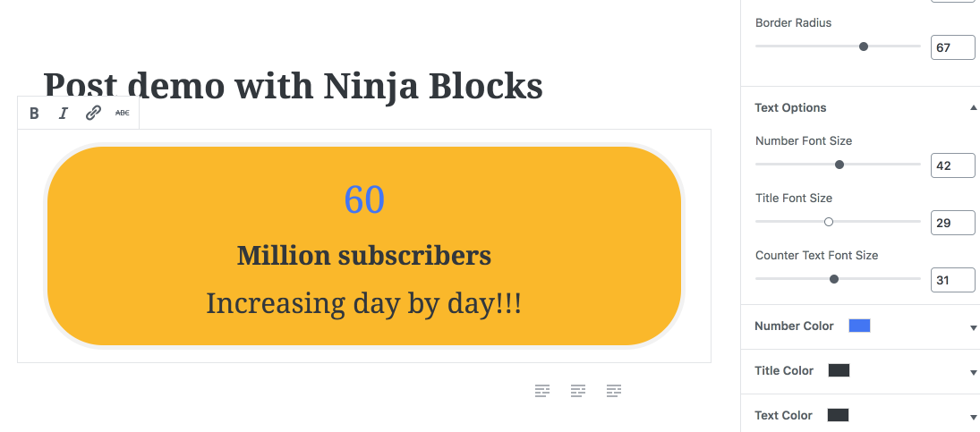980x432 pixels.
Task: Expand the Number Color panel arrow
Action: point(973,327)
